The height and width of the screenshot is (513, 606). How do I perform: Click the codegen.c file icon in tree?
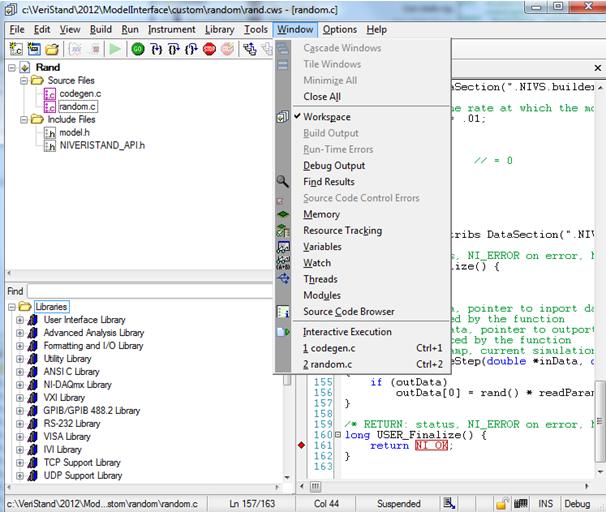50,93
